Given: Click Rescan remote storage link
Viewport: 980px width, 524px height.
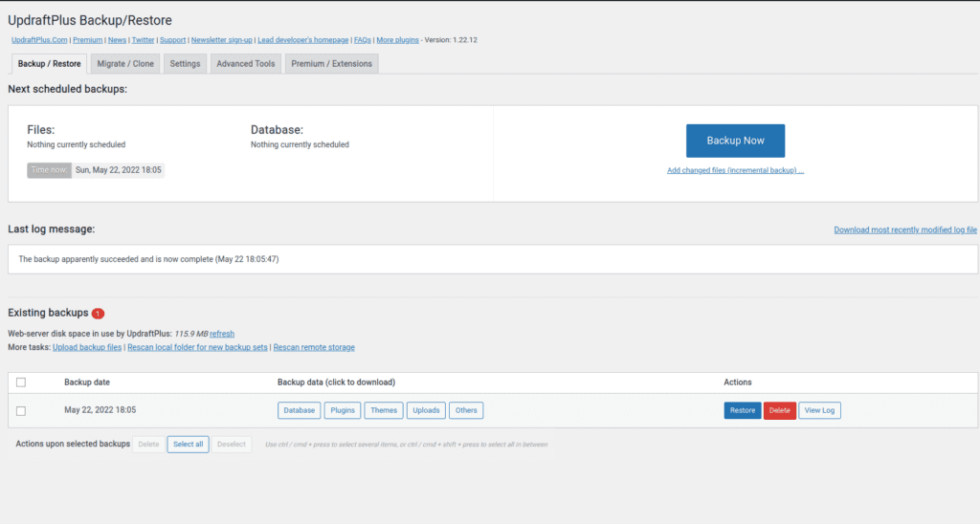Looking at the screenshot, I should tap(314, 347).
